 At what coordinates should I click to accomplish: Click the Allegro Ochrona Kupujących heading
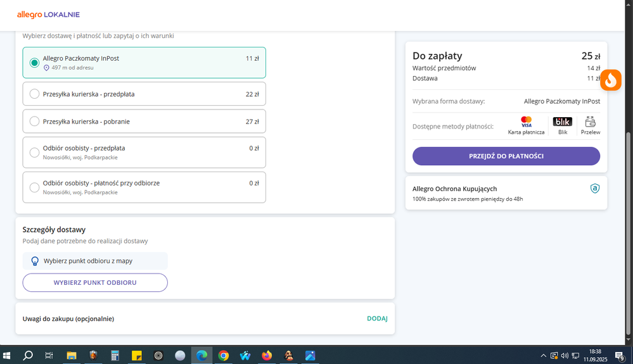click(x=454, y=189)
